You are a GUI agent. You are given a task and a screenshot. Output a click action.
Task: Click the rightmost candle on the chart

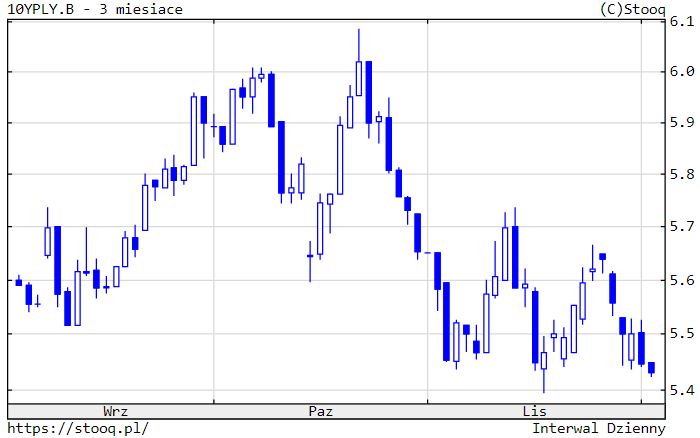click(x=651, y=368)
